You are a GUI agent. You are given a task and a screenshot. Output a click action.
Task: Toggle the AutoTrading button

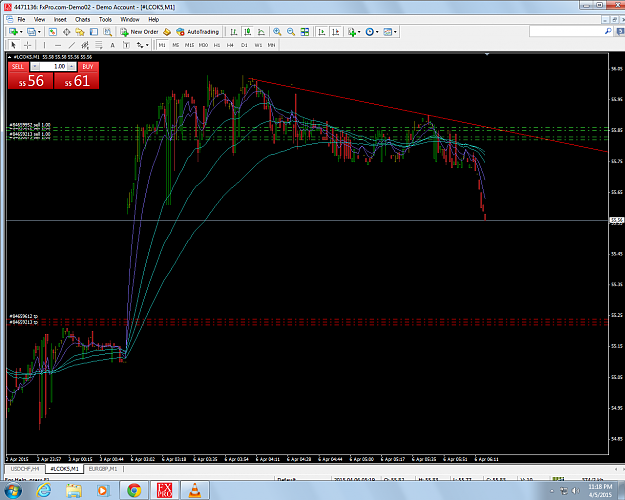coord(198,32)
